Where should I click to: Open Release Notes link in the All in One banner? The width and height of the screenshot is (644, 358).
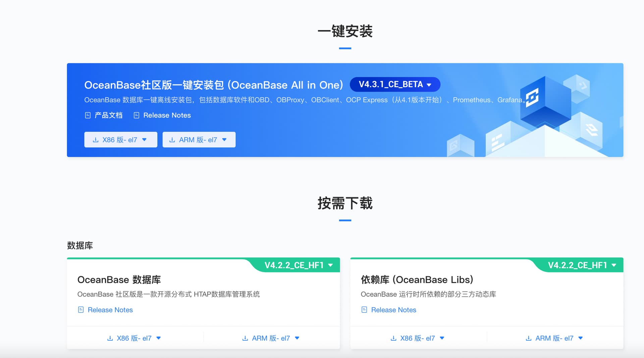(x=167, y=115)
